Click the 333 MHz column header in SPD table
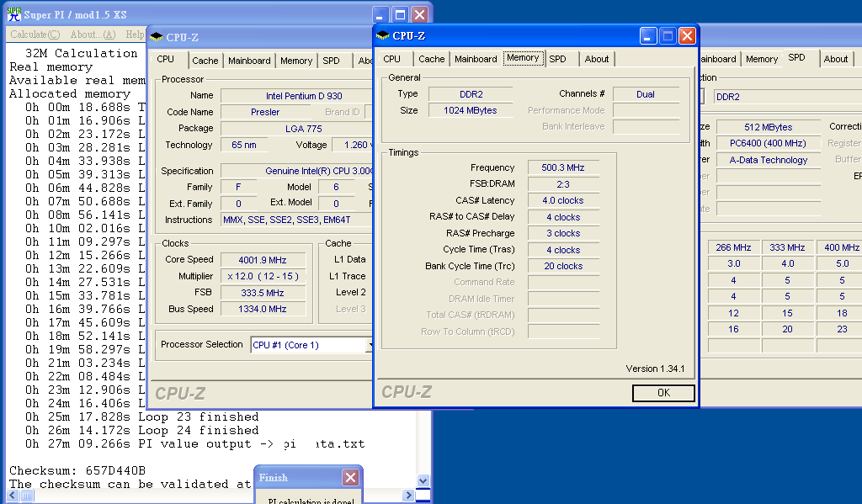Viewport: 862px width, 504px height. pos(787,247)
